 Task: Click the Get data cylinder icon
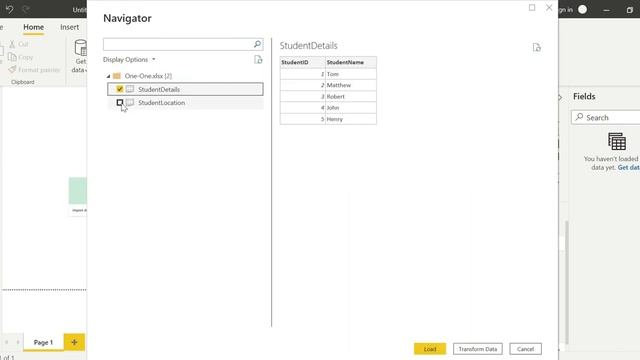pyautogui.click(x=81, y=48)
